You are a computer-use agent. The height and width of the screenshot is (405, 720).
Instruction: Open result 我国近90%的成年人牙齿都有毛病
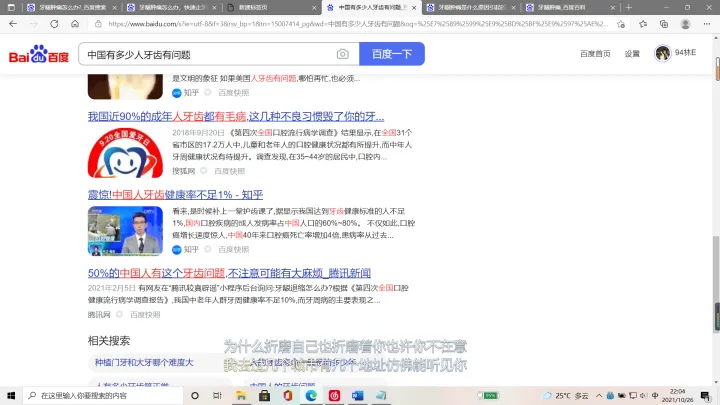[x=236, y=117]
